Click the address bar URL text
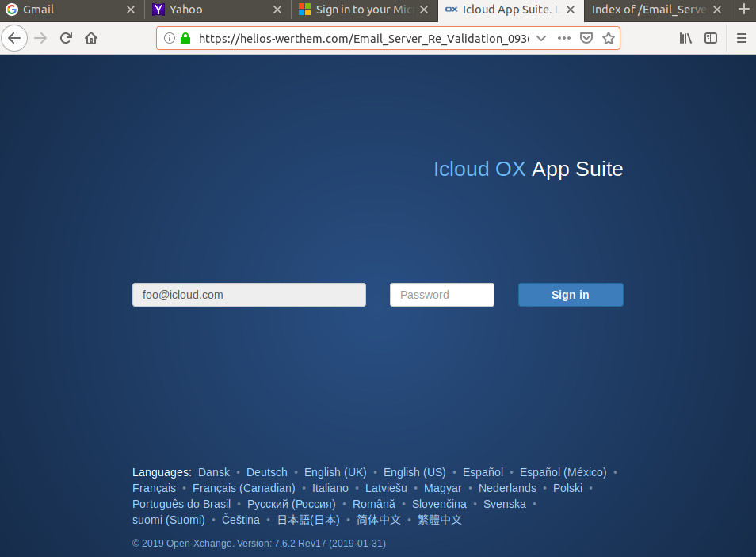This screenshot has height=557, width=756. coord(364,39)
